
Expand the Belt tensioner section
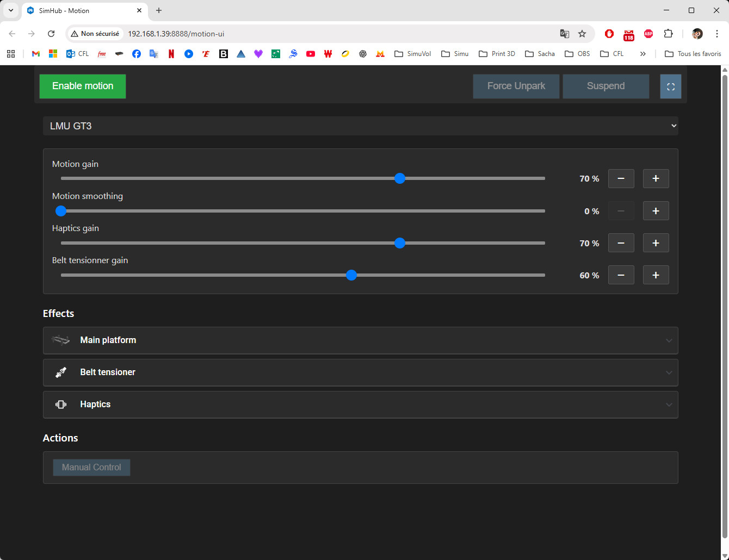360,372
